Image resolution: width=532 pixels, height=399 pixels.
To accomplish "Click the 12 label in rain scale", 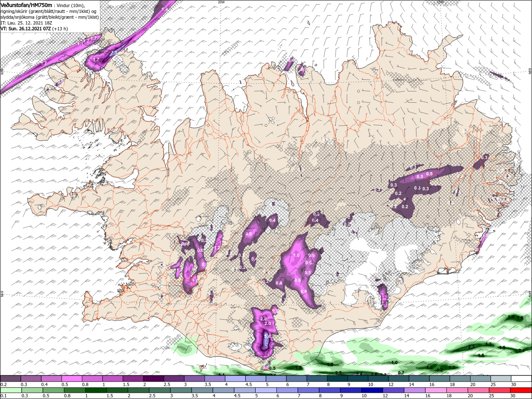I will 385,396.
